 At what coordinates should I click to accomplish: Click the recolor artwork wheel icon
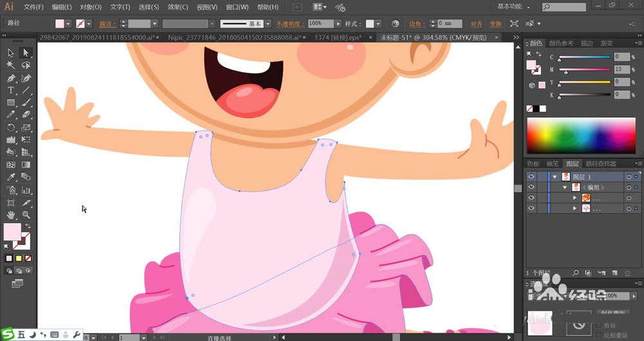click(x=395, y=24)
